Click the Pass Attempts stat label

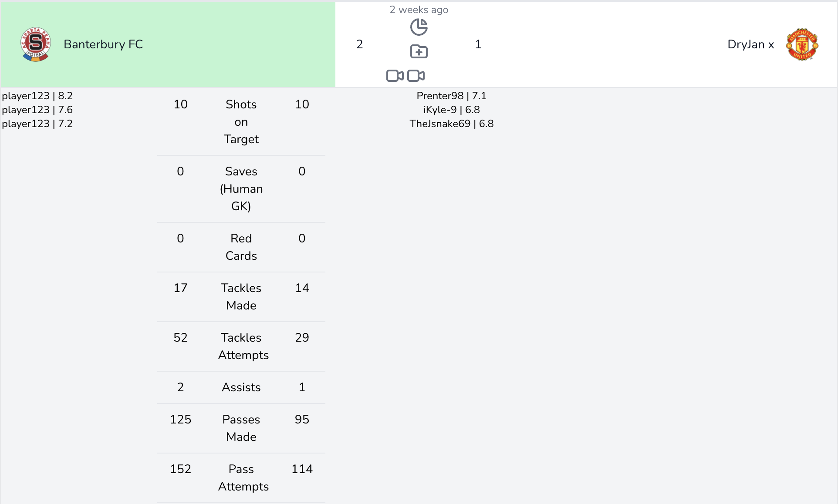pyautogui.click(x=243, y=477)
